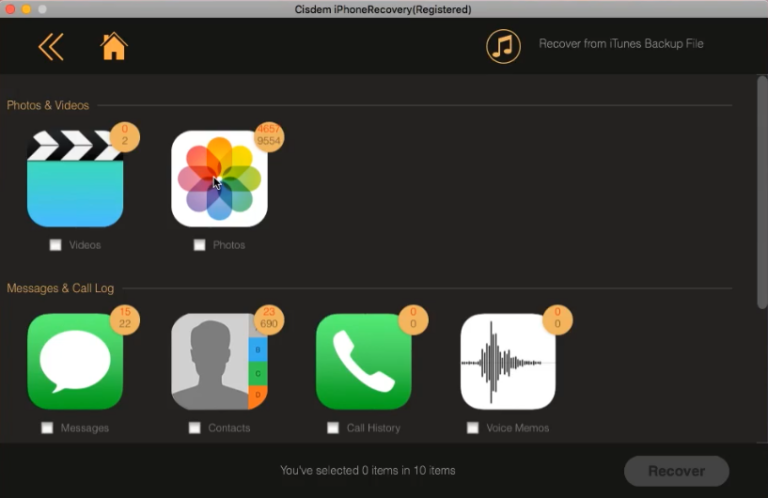This screenshot has height=498, width=768.
Task: Check the Photos checkbox
Action: click(x=199, y=245)
